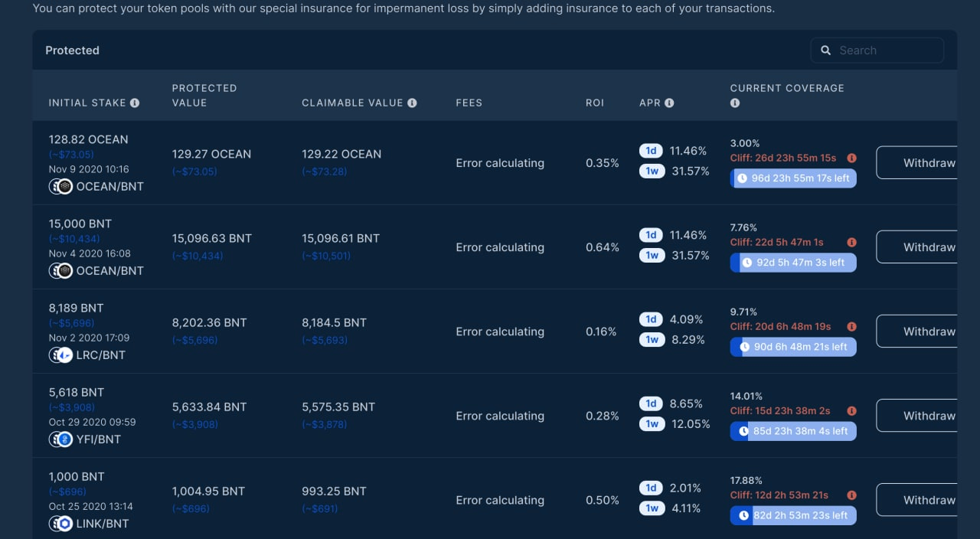Click the search magnifier icon
The image size is (980, 539).
click(825, 50)
